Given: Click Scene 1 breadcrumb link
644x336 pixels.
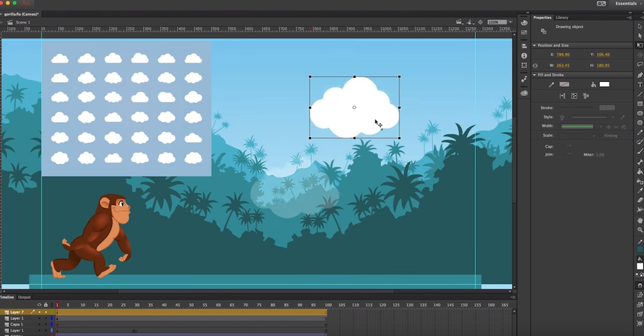Looking at the screenshot, I should (x=23, y=22).
